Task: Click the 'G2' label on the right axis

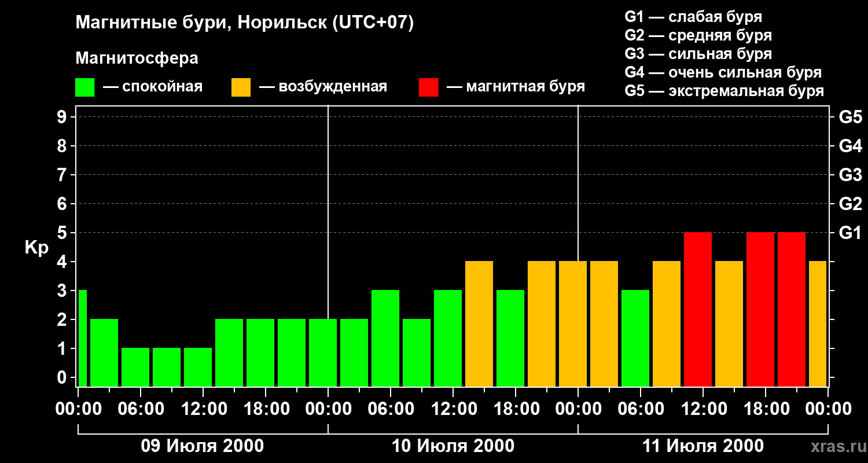Action: point(850,204)
